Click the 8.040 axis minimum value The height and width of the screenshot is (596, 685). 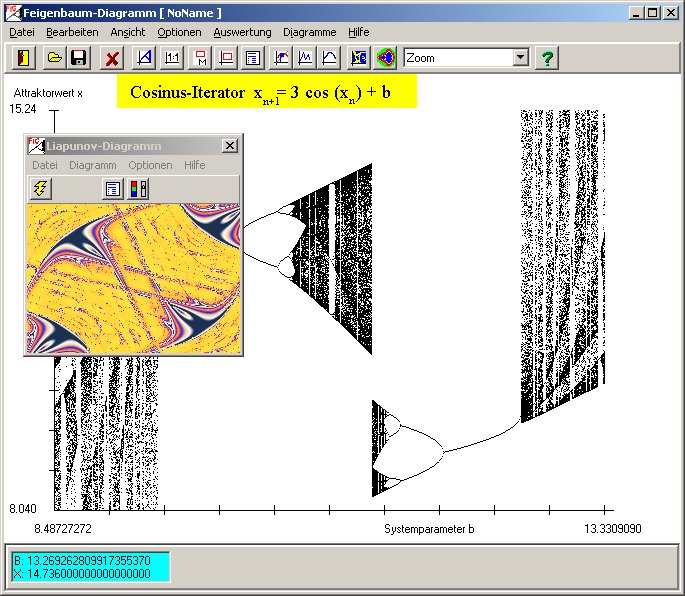(x=23, y=509)
